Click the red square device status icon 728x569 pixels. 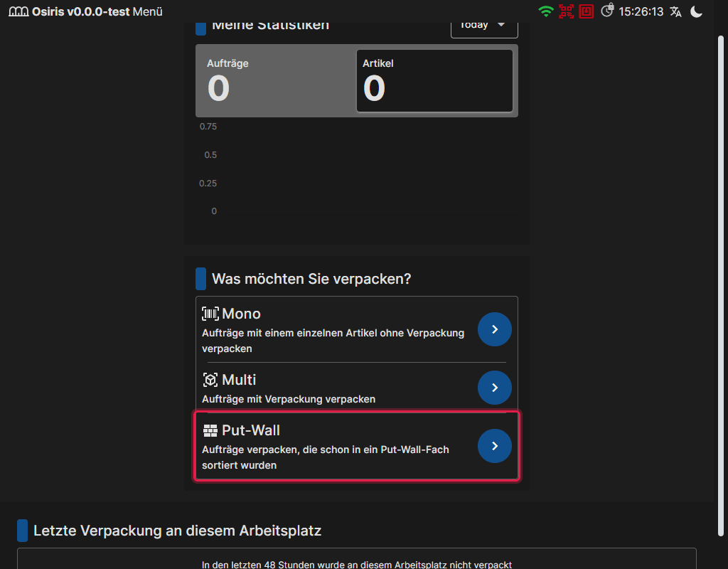[x=586, y=11]
